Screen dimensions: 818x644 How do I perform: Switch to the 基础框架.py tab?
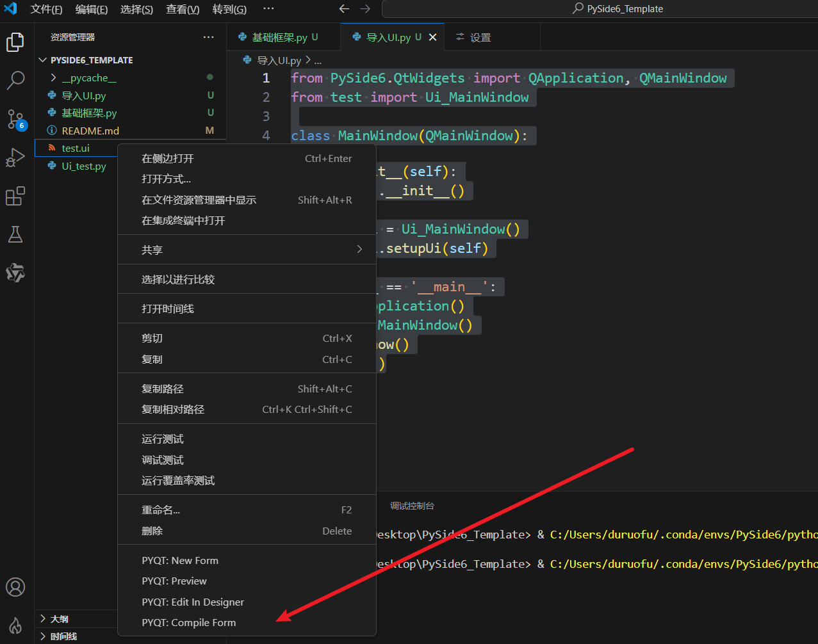point(279,38)
